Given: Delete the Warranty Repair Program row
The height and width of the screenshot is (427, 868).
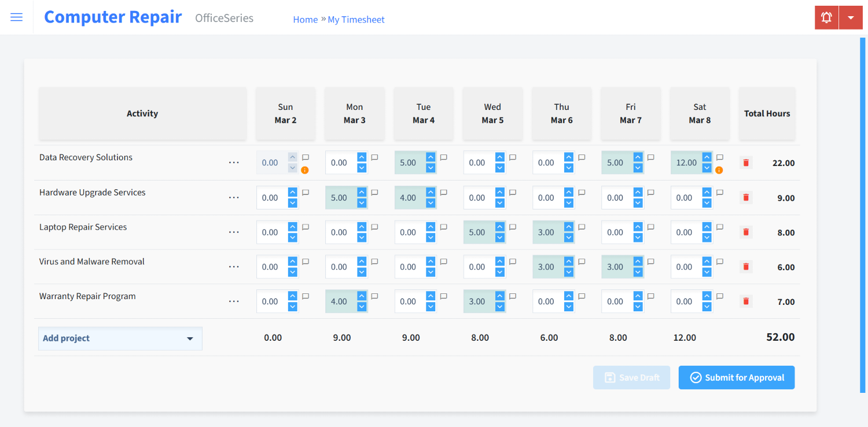Looking at the screenshot, I should (x=746, y=301).
